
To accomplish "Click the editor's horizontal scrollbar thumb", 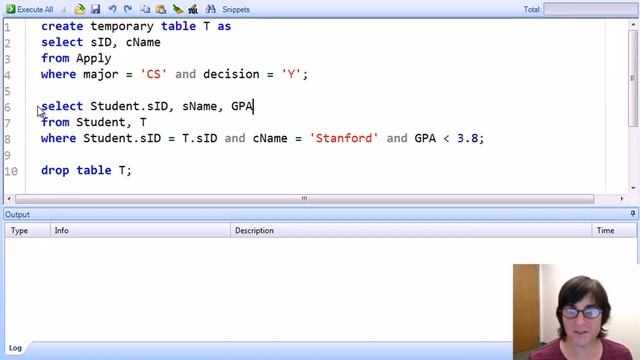I will (x=304, y=199).
